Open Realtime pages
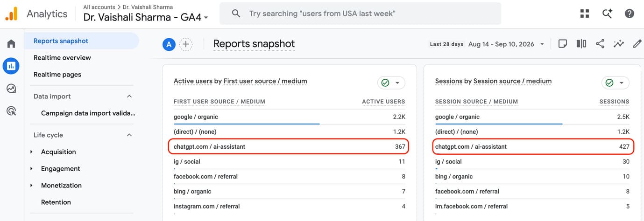This screenshot has width=644, height=221. [57, 74]
